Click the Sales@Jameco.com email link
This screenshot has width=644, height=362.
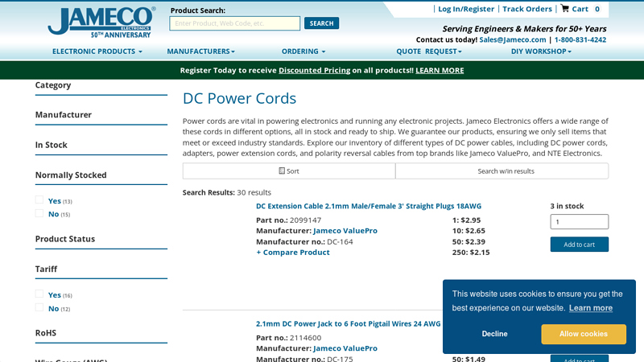click(513, 39)
